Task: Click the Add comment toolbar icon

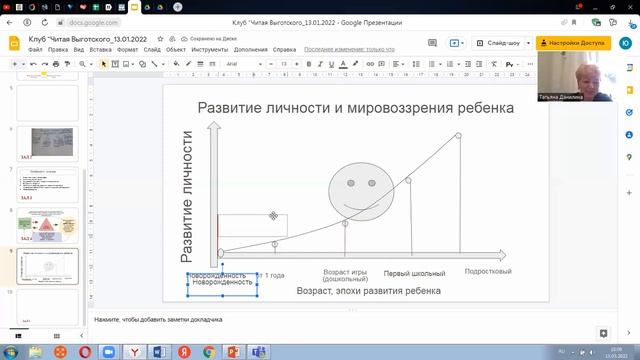Action: 382,64
